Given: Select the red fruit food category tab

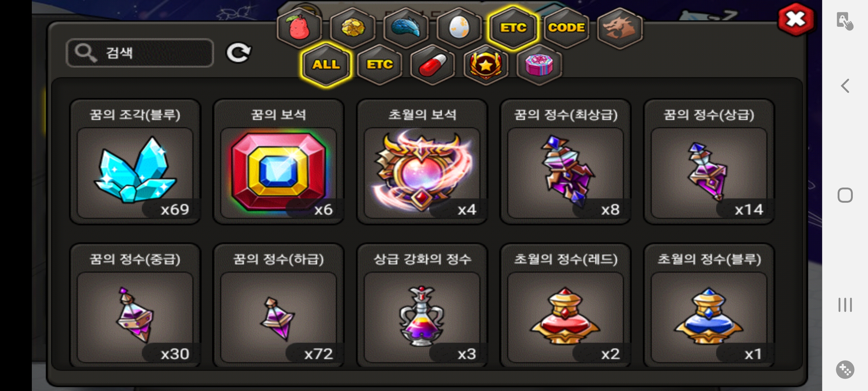Looking at the screenshot, I should [x=299, y=28].
